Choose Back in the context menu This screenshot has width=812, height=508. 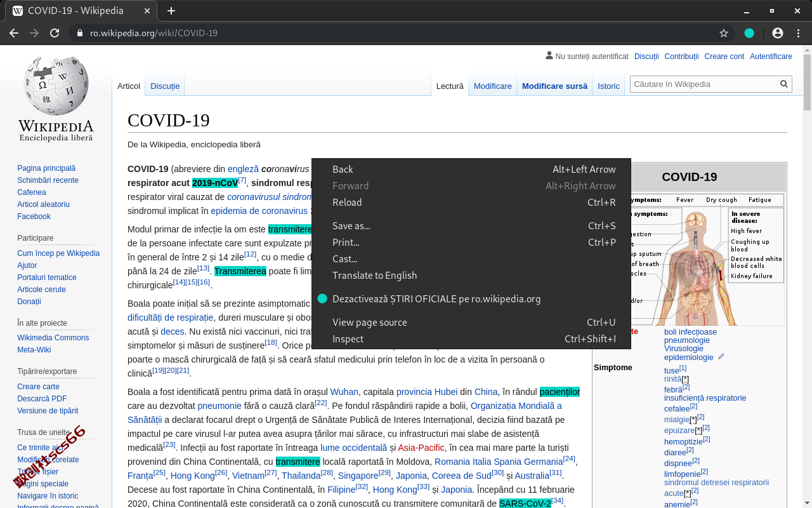(471, 169)
